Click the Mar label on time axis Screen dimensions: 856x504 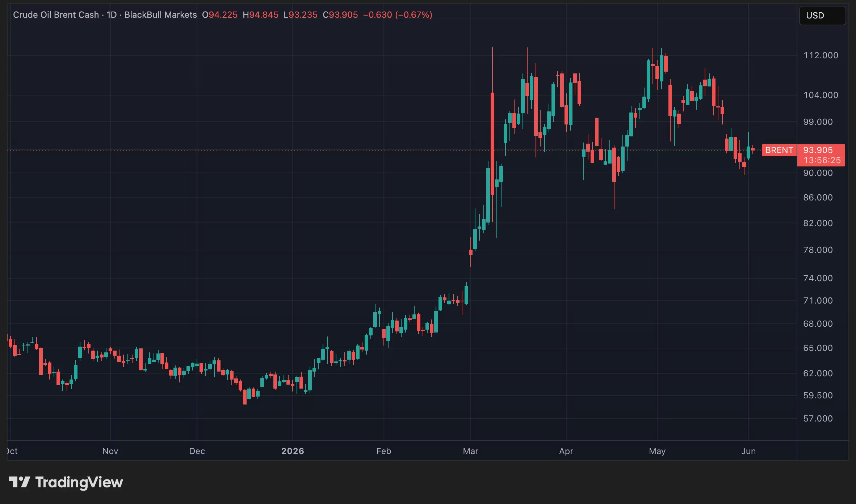point(470,451)
